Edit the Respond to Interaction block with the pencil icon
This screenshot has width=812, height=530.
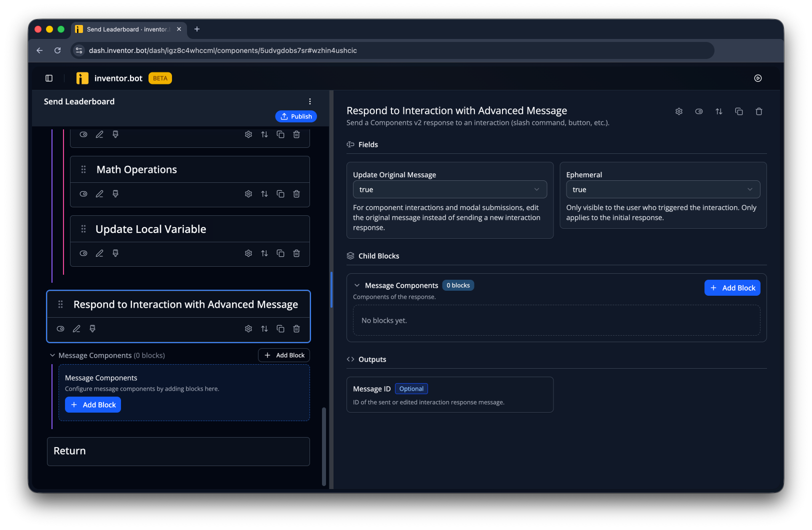76,329
